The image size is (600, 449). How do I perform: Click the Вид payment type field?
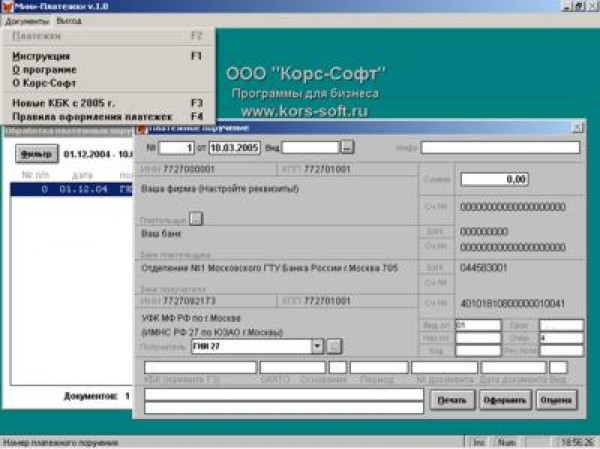tap(310, 147)
